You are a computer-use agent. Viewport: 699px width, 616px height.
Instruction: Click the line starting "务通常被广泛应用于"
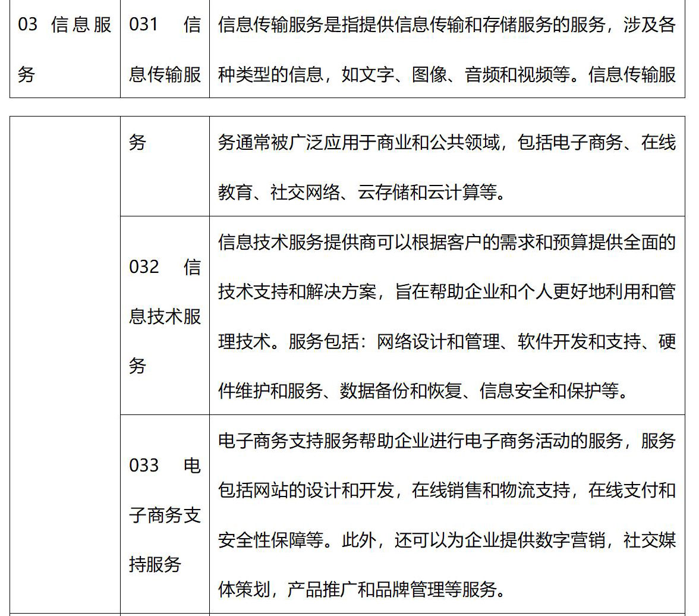[446, 143]
